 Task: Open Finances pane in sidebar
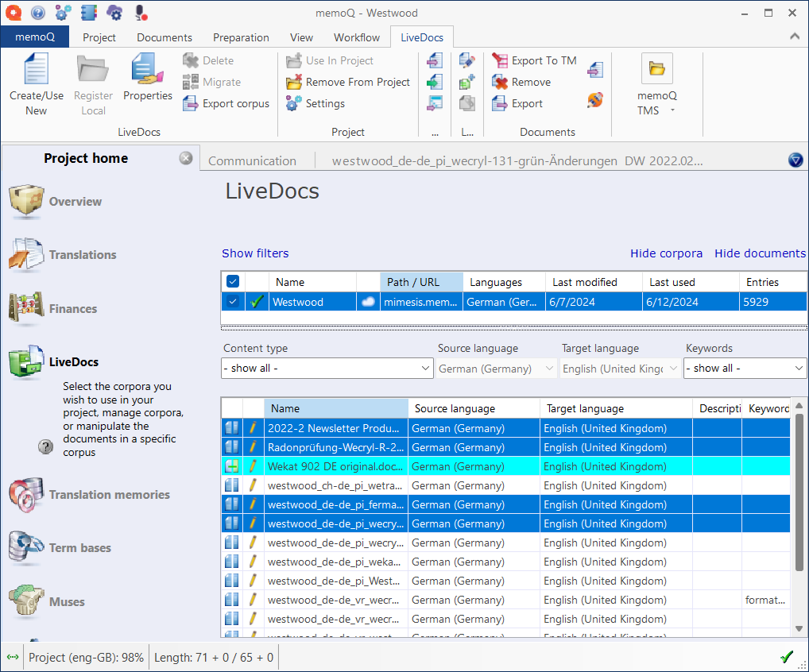(x=53, y=308)
